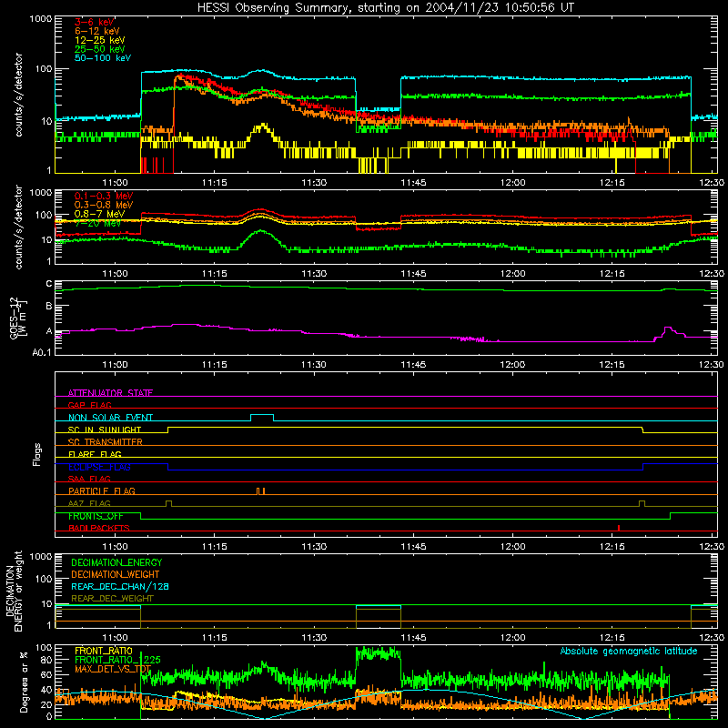Click the BAD_PACKETS red spike near 12:15
This screenshot has height=728, width=728.
pos(619,528)
